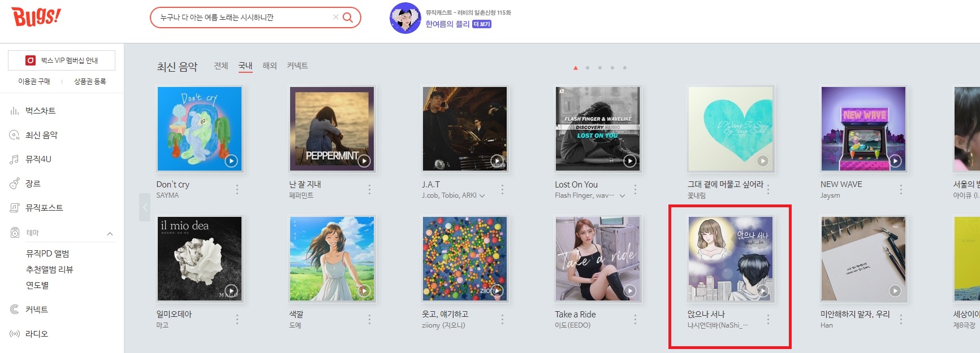The image size is (980, 353).
Task: Click the 최신 음악 section heading
Action: tap(177, 67)
